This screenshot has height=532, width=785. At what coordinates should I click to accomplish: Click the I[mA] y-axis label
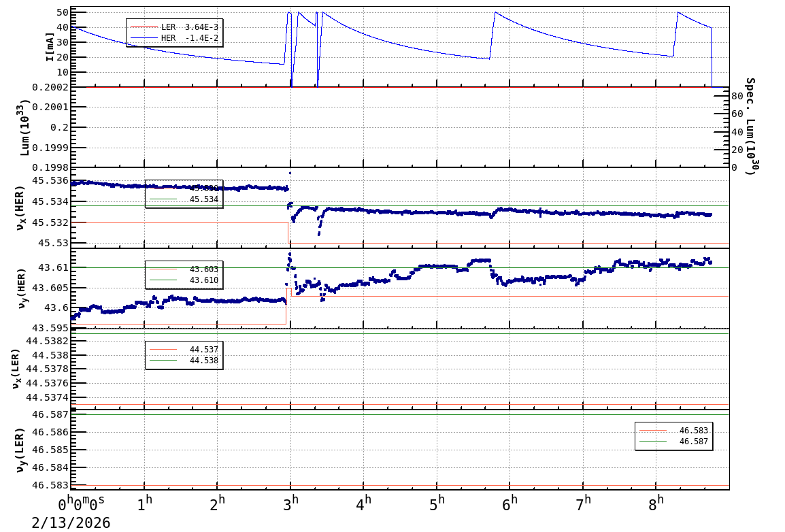tap(50, 46)
